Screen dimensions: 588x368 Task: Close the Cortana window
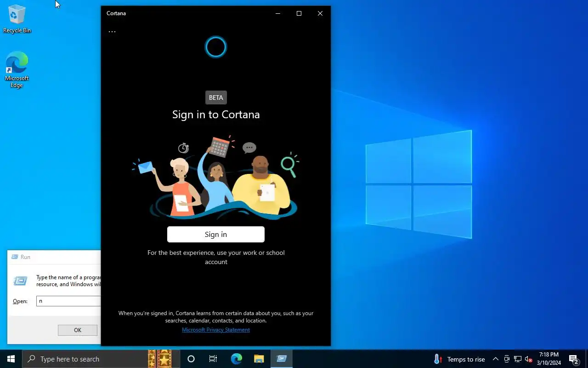coord(320,13)
